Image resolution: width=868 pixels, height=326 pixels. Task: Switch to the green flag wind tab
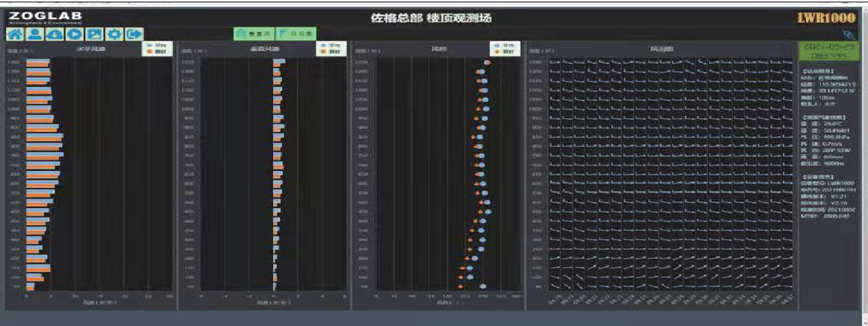point(297,34)
